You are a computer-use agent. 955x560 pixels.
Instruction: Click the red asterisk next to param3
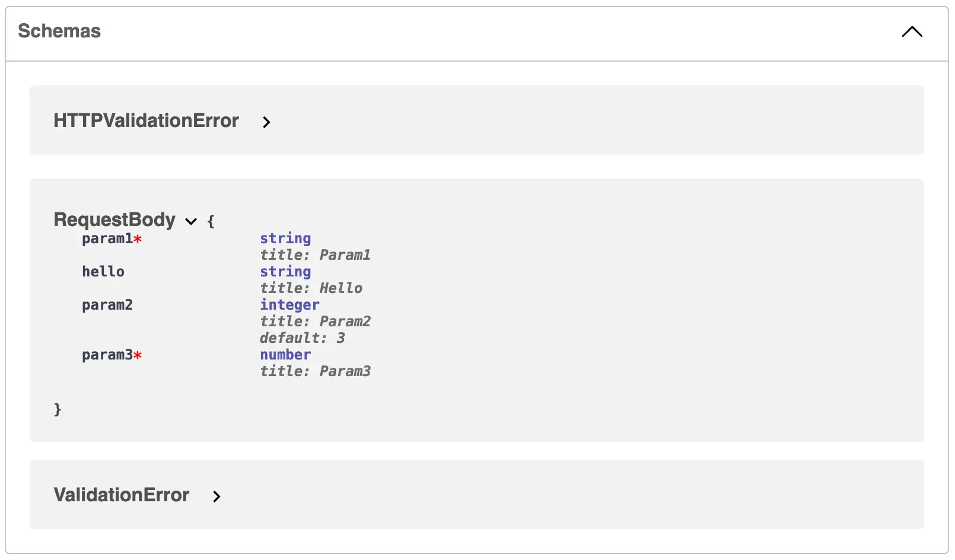point(138,356)
